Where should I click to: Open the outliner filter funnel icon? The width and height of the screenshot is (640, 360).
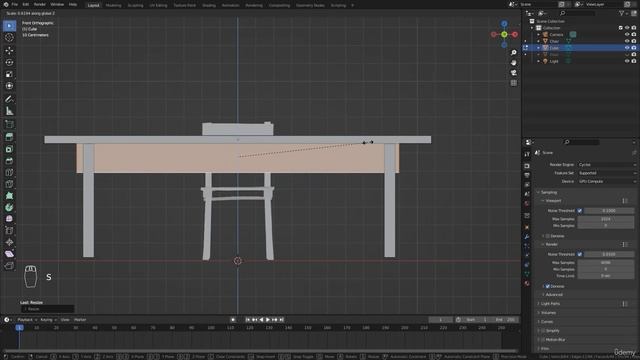[x=622, y=13]
